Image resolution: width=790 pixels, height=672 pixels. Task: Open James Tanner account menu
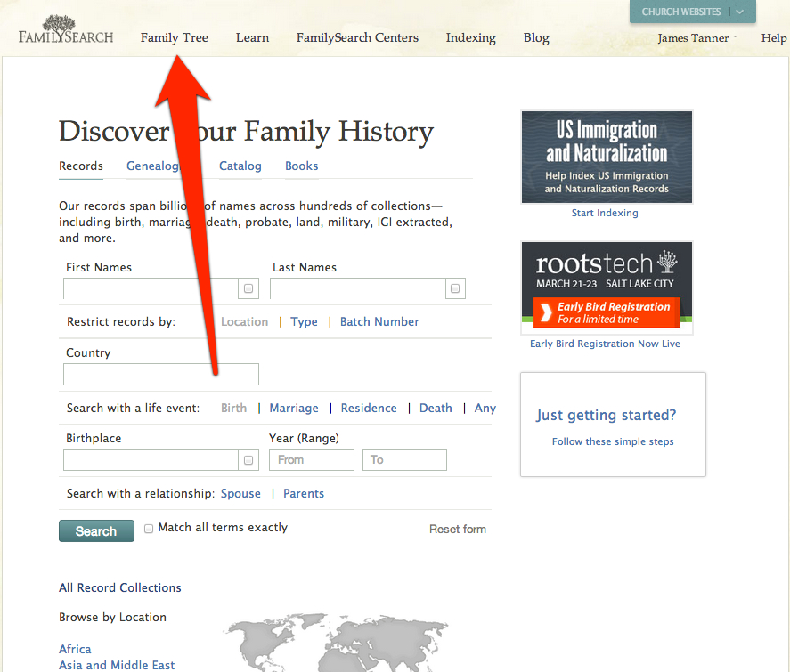[697, 38]
